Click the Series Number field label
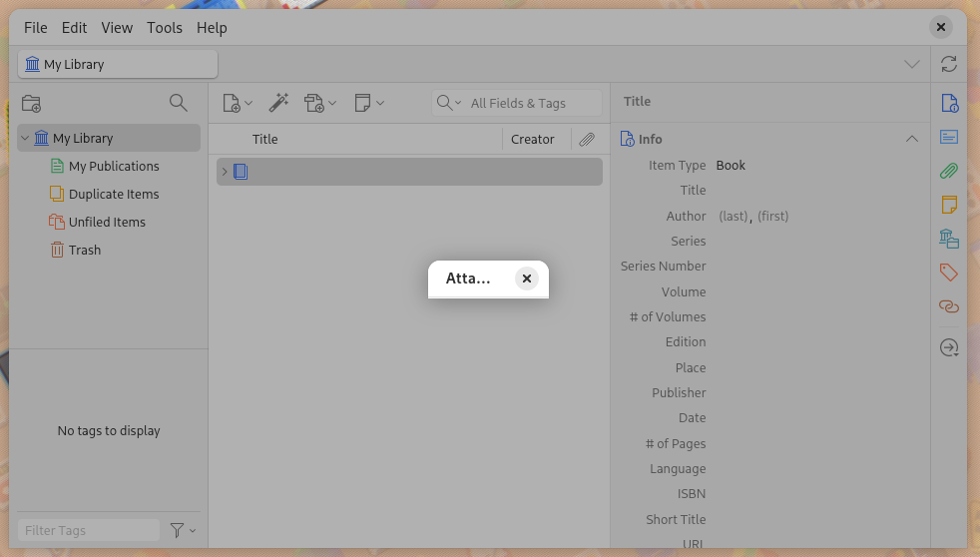Viewport: 980px width, 557px height. point(663,267)
